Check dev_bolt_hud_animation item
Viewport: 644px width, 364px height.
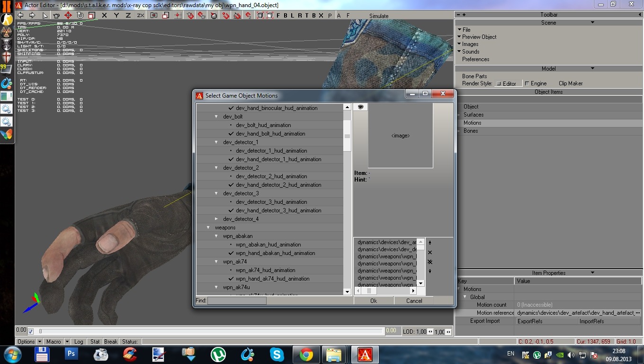pyautogui.click(x=231, y=125)
